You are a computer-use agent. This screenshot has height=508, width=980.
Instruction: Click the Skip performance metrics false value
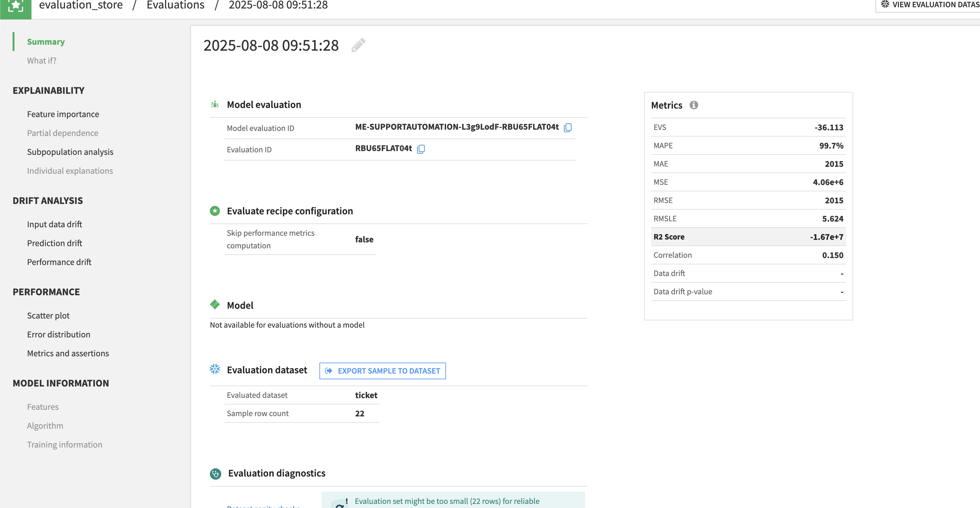(364, 239)
